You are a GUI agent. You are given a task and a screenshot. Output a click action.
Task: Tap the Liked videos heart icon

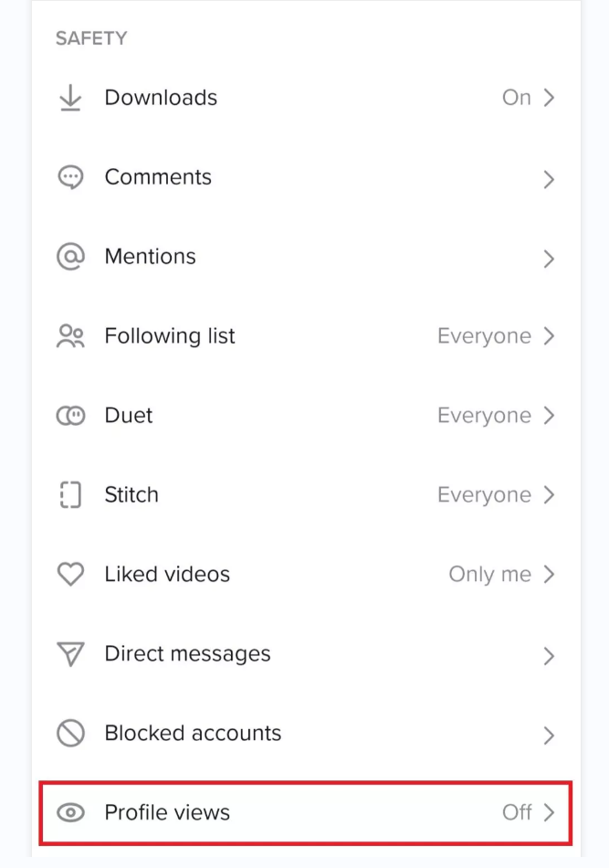click(70, 574)
